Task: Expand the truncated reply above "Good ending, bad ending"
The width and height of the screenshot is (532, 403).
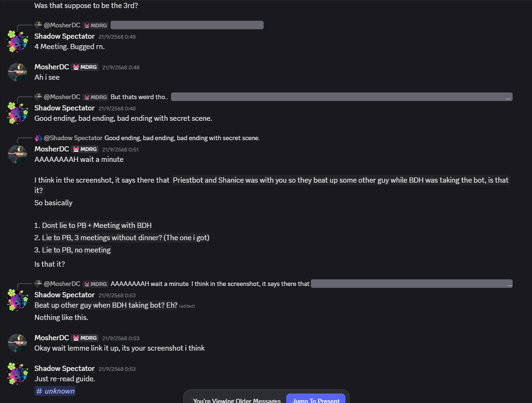Action: [x=508, y=98]
